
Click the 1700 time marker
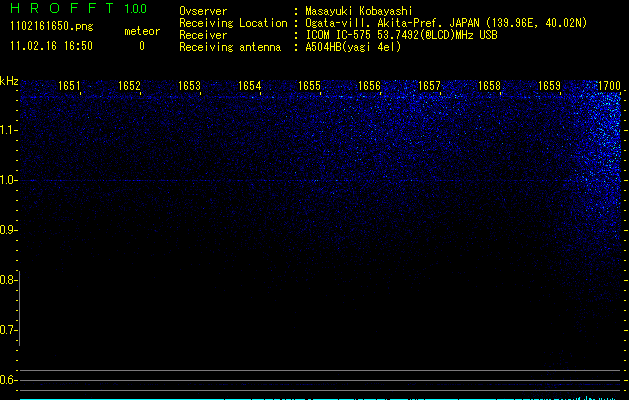point(609,85)
